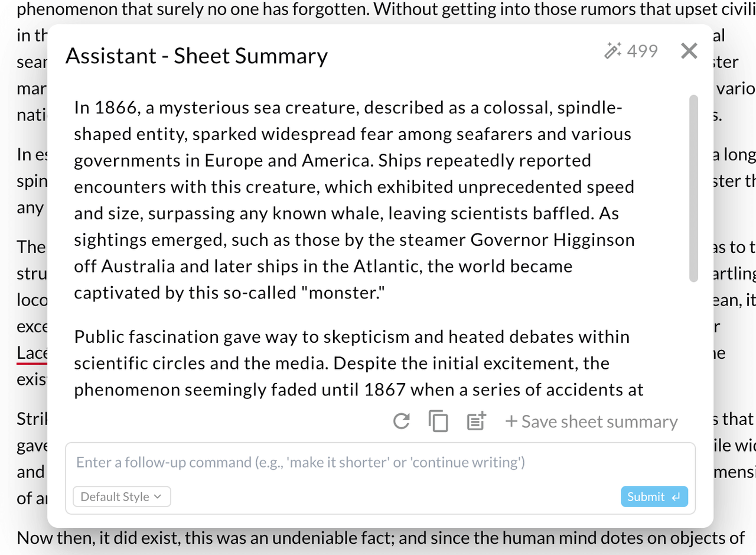The height and width of the screenshot is (555, 756).
Task: Click the top background line mentioning "phenomenon"
Action: pyautogui.click(x=378, y=9)
